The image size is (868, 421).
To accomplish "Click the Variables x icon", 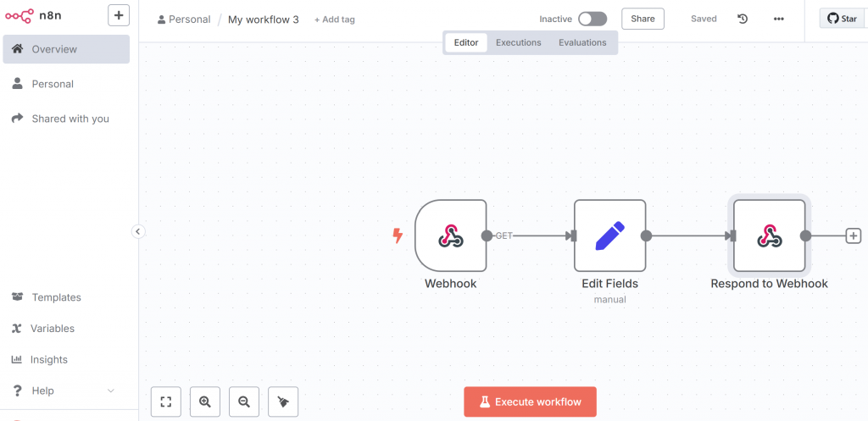I will click(x=17, y=329).
